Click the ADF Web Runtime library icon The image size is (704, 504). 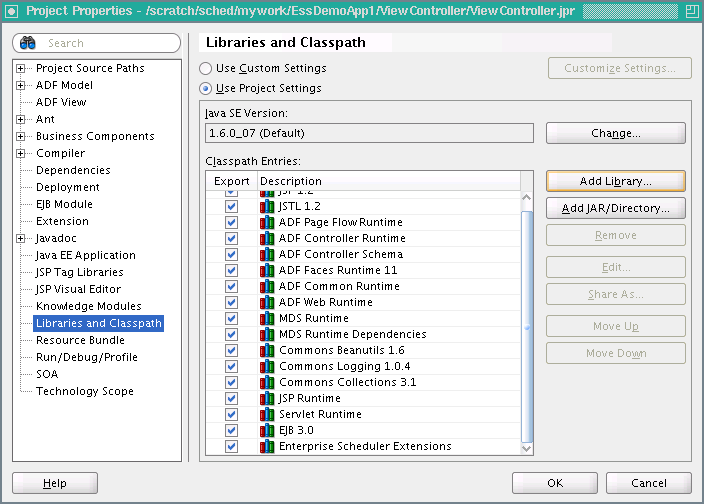[x=267, y=302]
